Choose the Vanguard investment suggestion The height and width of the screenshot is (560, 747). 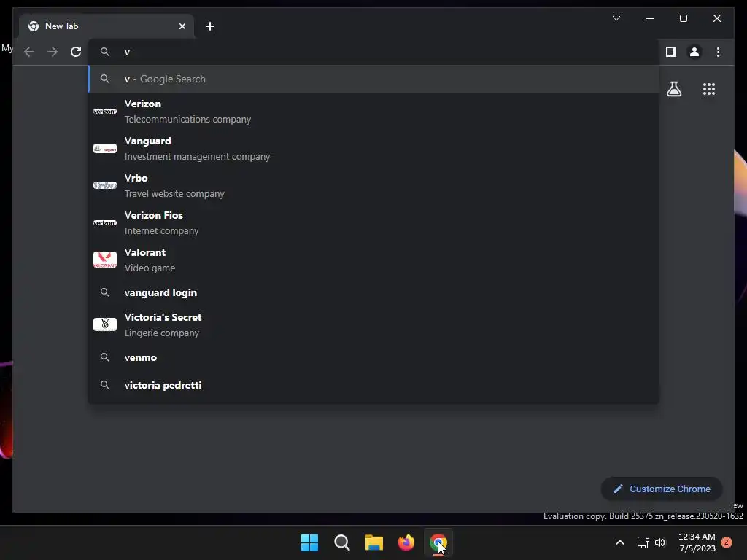[374, 149]
